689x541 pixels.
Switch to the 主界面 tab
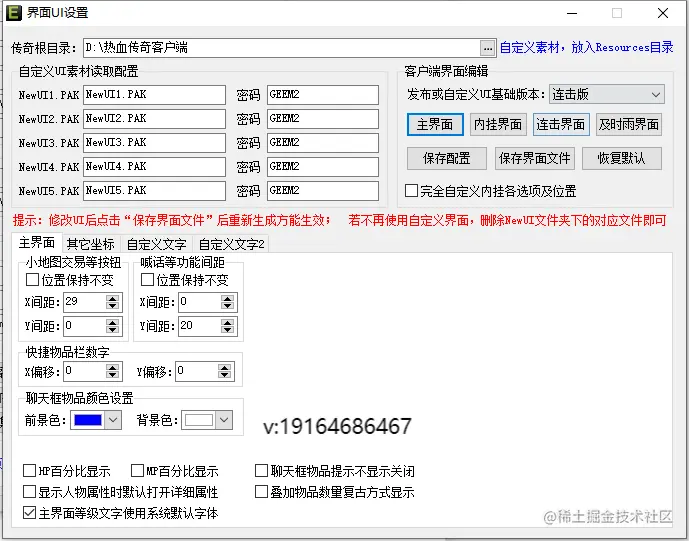[x=37, y=243]
